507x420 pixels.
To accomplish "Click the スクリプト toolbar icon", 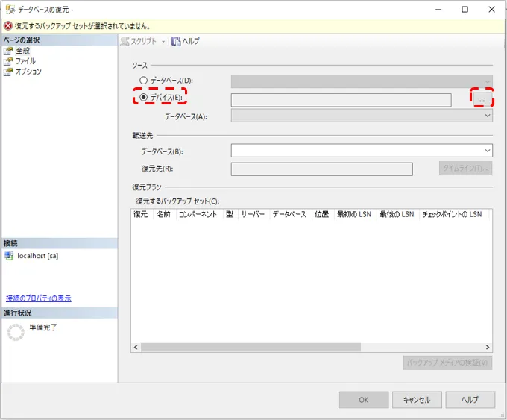I will coord(126,42).
